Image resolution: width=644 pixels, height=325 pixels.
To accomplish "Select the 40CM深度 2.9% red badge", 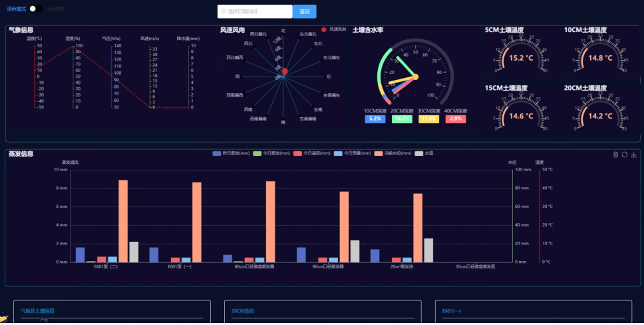I will 456,119.
